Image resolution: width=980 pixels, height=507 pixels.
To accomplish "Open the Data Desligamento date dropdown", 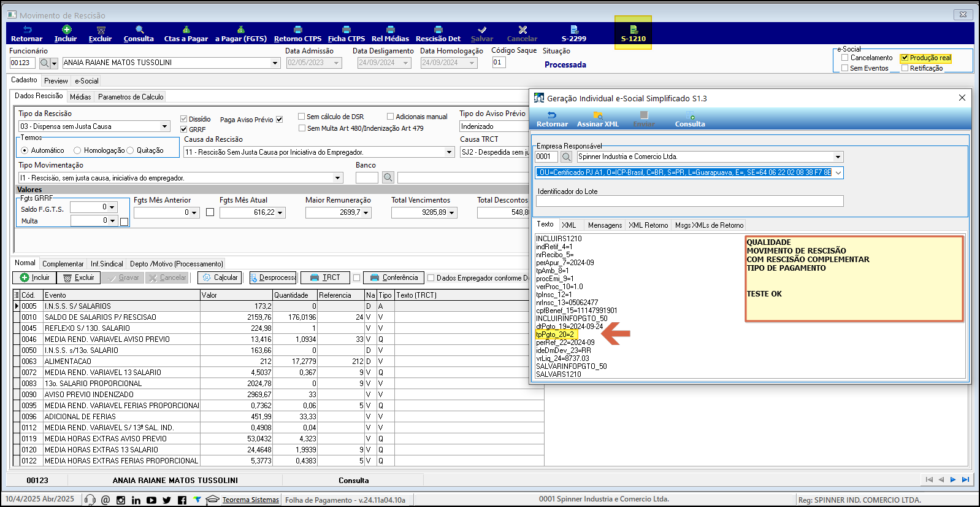I will pyautogui.click(x=405, y=63).
